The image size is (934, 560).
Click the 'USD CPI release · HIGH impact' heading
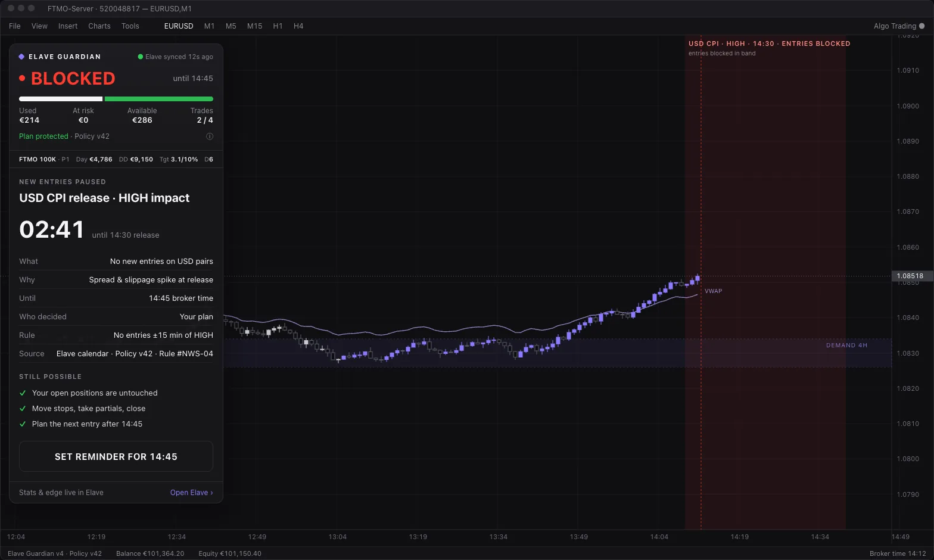click(104, 198)
